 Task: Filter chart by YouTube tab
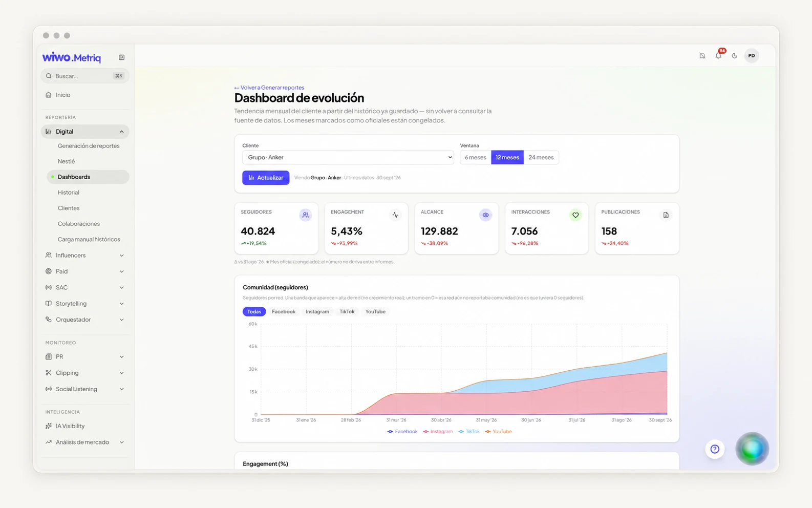375,311
